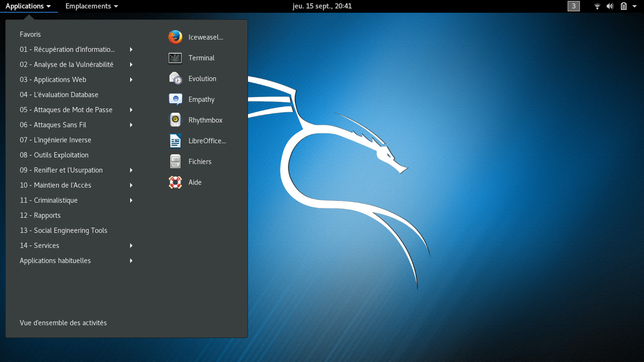The width and height of the screenshot is (644, 362).
Task: Click the LibreOffice... text label
Action: (x=207, y=141)
